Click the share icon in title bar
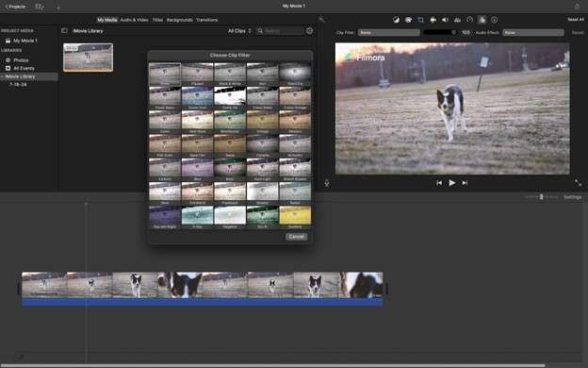The image size is (588, 368). click(x=577, y=6)
